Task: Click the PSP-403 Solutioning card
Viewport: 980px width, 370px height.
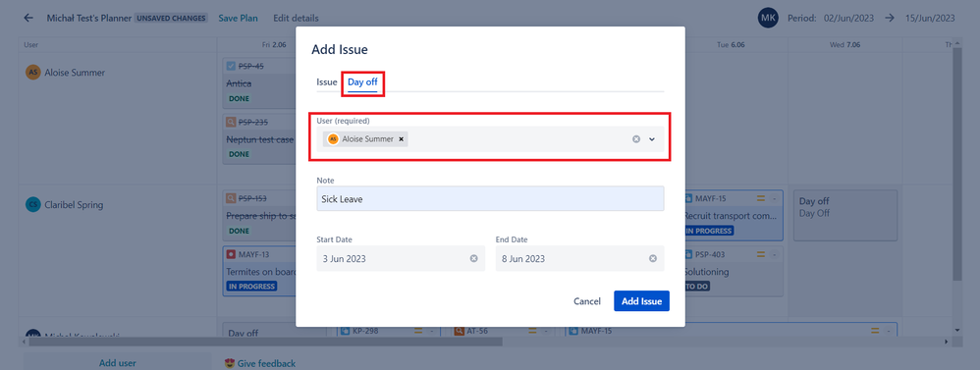Action: point(734,271)
